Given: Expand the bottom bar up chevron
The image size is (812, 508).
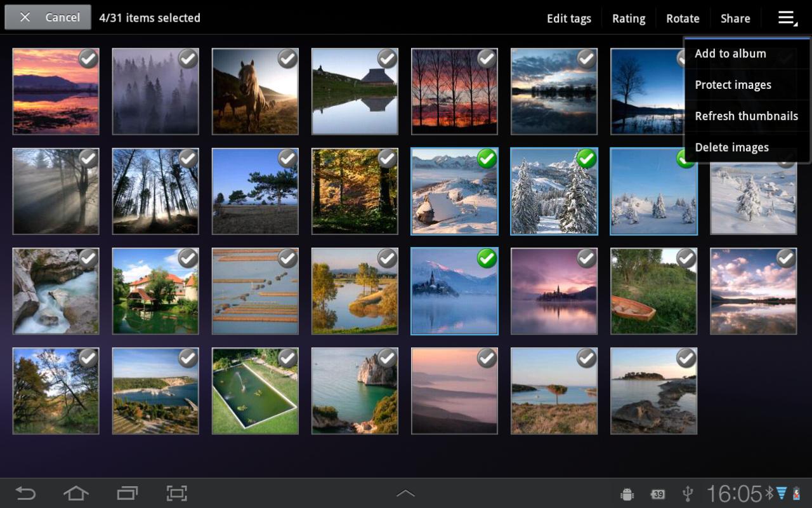Looking at the screenshot, I should click(405, 493).
